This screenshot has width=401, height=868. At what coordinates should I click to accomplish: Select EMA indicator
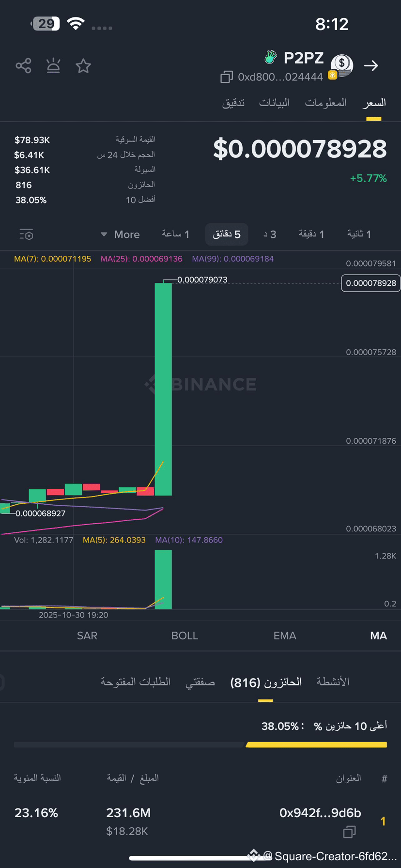coord(285,635)
